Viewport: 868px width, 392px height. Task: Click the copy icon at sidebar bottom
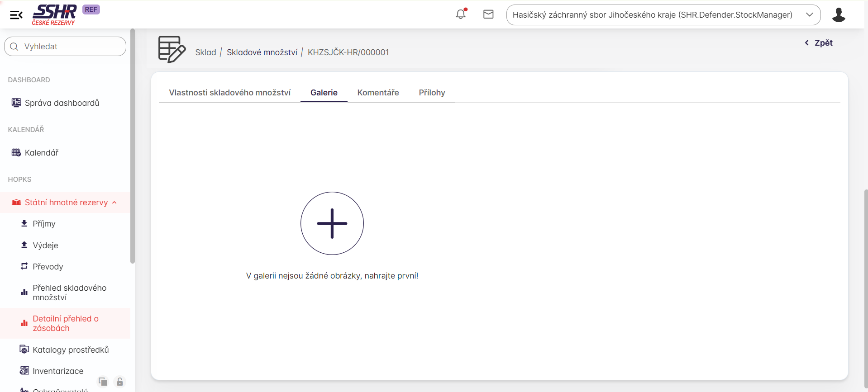[103, 382]
